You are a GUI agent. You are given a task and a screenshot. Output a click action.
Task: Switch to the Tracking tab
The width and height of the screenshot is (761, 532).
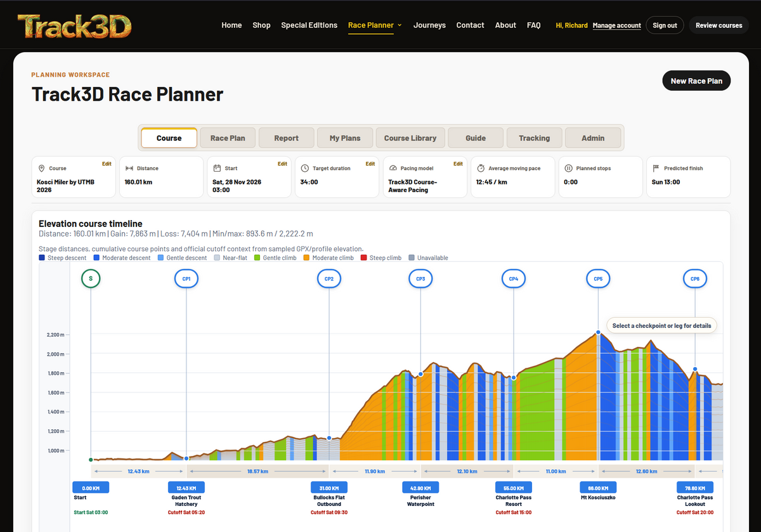pyautogui.click(x=535, y=138)
